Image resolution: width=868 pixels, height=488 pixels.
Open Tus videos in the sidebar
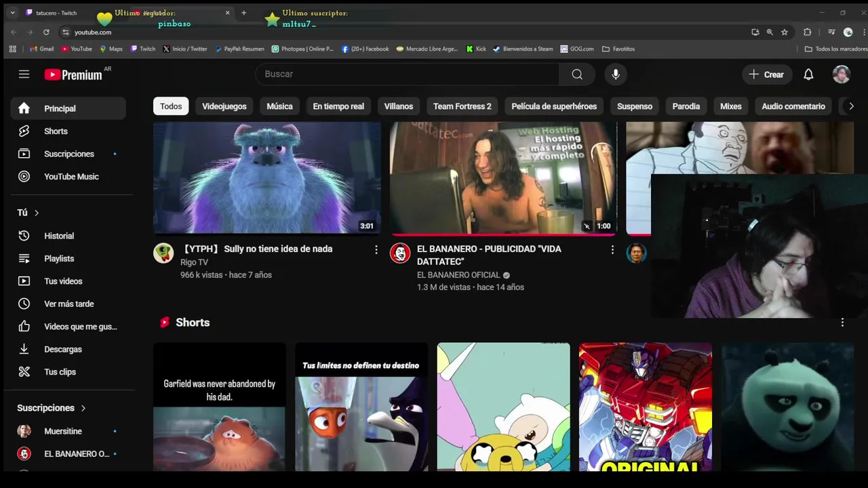[68, 281]
